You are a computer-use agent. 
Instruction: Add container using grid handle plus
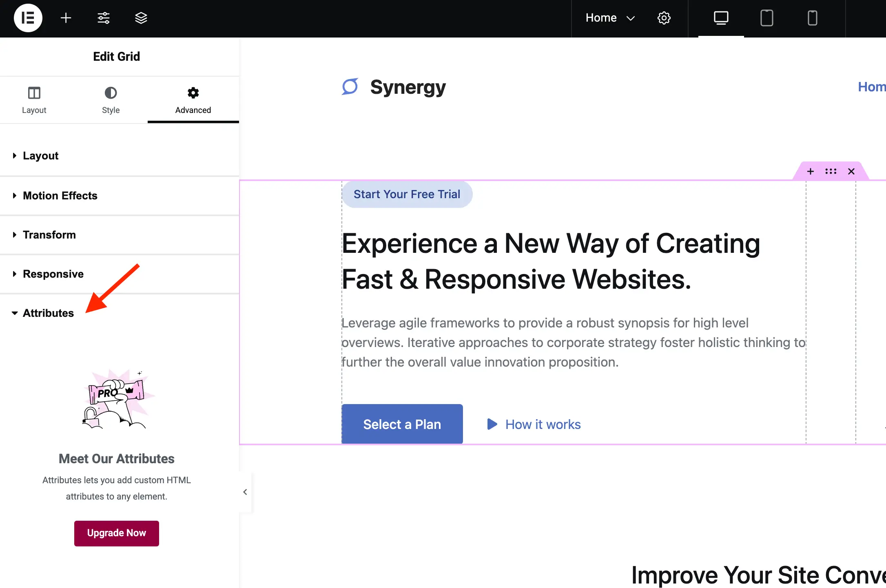pyautogui.click(x=811, y=171)
